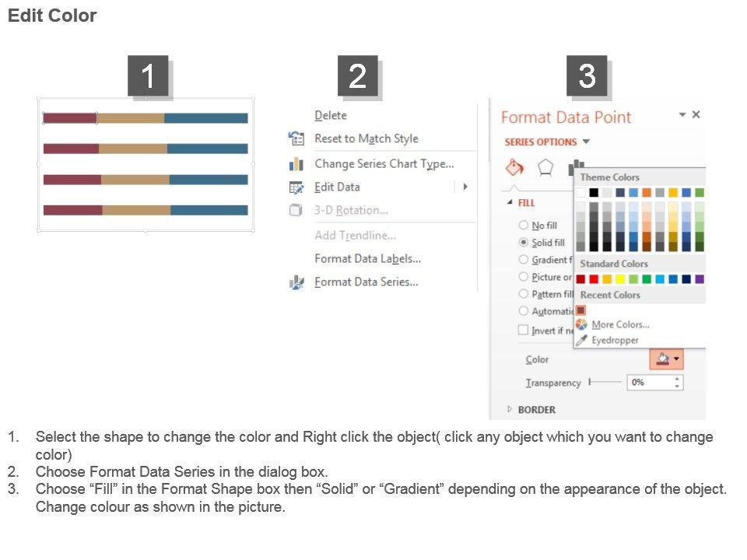Pick the red Standard Colors swatch
Image resolution: width=747 pixels, height=560 pixels.
pos(594,279)
